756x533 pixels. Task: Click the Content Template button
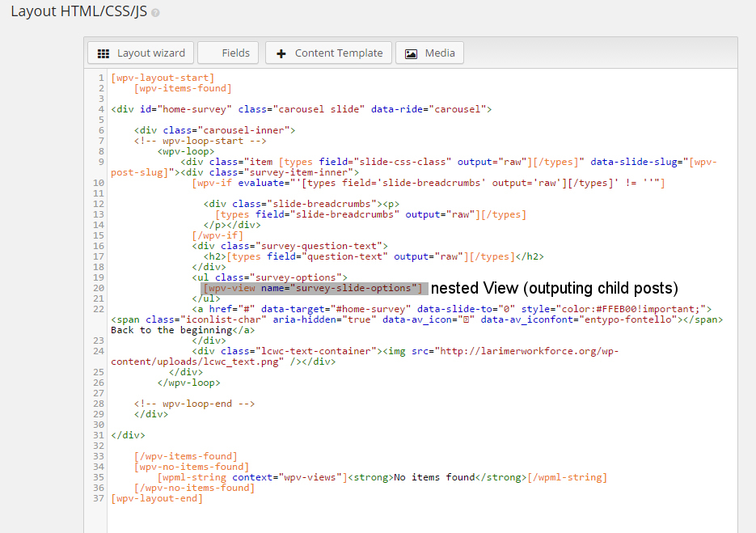point(328,53)
